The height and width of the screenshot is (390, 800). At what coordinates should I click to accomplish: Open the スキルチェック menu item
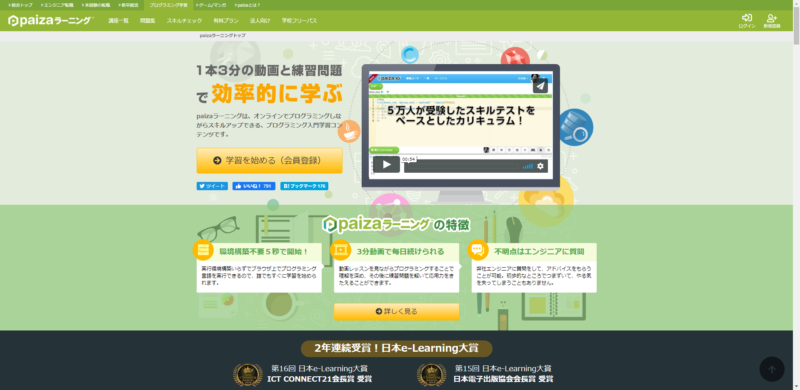pyautogui.click(x=184, y=21)
